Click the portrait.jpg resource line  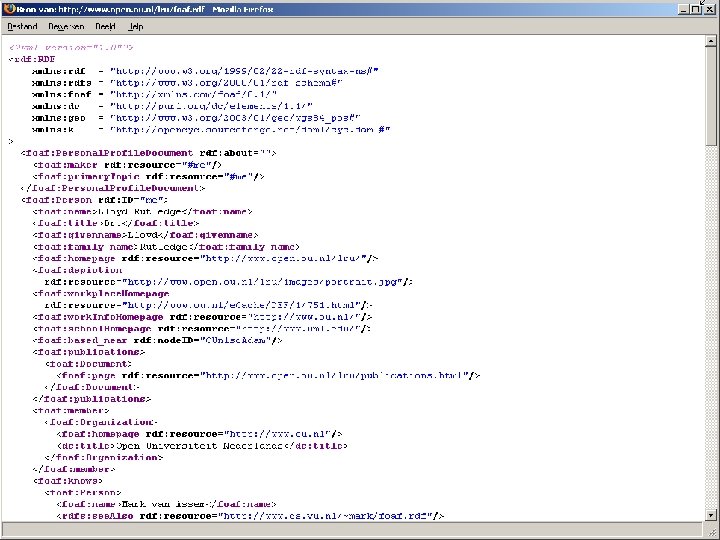pyautogui.click(x=229, y=282)
